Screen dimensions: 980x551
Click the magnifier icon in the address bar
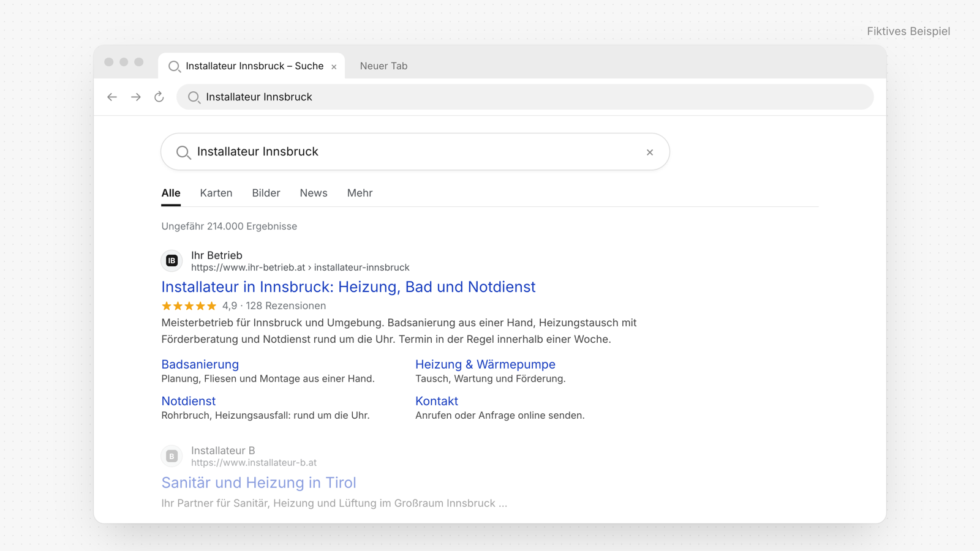194,97
